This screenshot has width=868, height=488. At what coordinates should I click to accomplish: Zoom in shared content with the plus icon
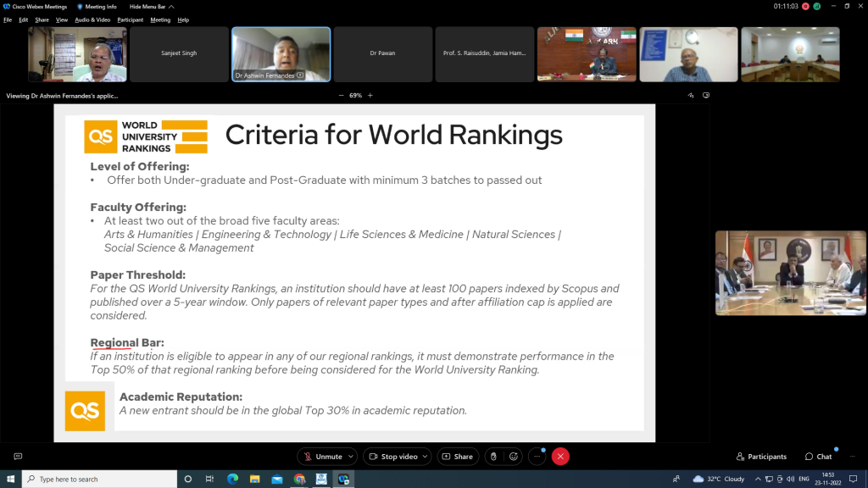point(370,95)
